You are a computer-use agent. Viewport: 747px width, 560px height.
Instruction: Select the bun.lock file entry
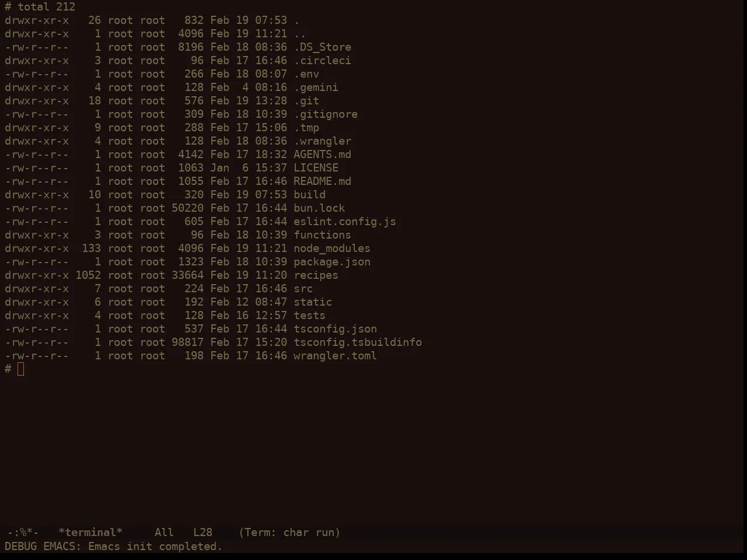(x=319, y=208)
